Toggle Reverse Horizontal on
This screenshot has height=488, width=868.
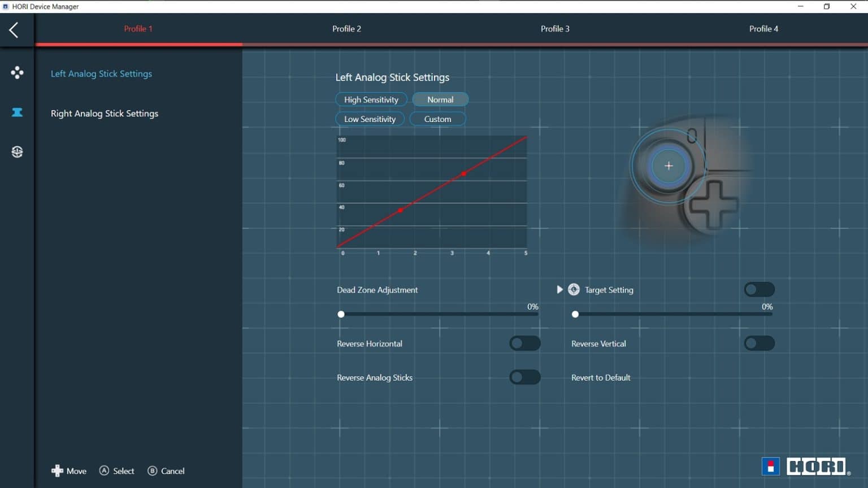tap(524, 343)
